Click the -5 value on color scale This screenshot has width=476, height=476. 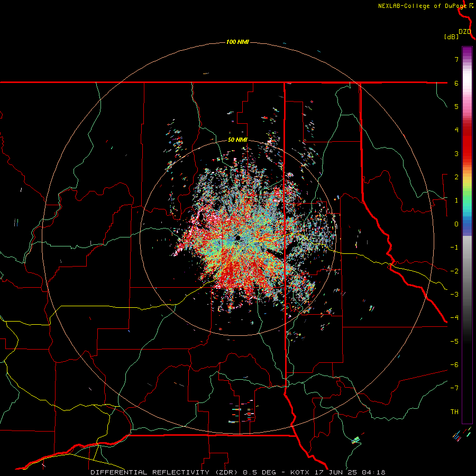(454, 341)
